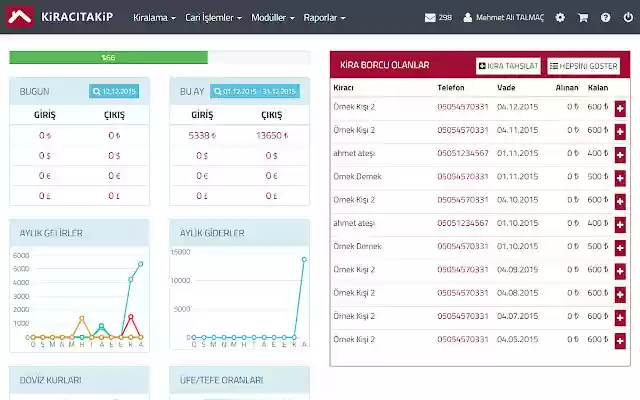Click the help question mark icon
The height and width of the screenshot is (400, 640).
[x=605, y=18]
